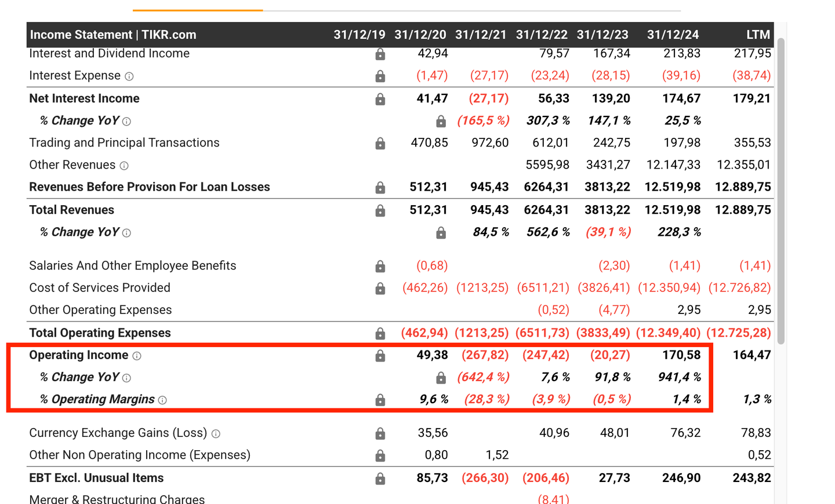The image size is (835, 504).
Task: Click the lock icon in Net Interest Income row
Action: click(x=380, y=99)
